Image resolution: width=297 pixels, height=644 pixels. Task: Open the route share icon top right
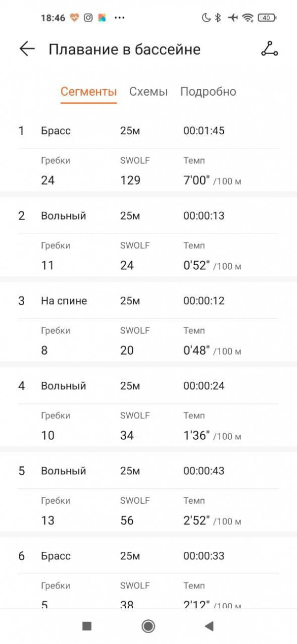[270, 49]
